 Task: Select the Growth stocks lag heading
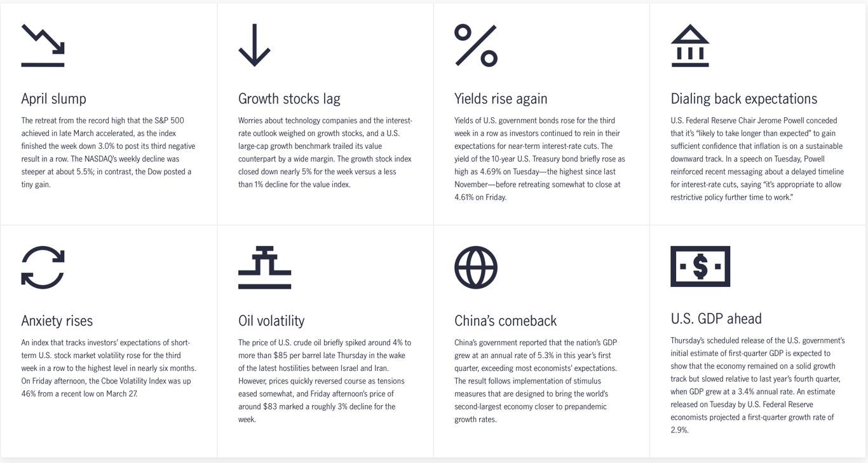289,99
